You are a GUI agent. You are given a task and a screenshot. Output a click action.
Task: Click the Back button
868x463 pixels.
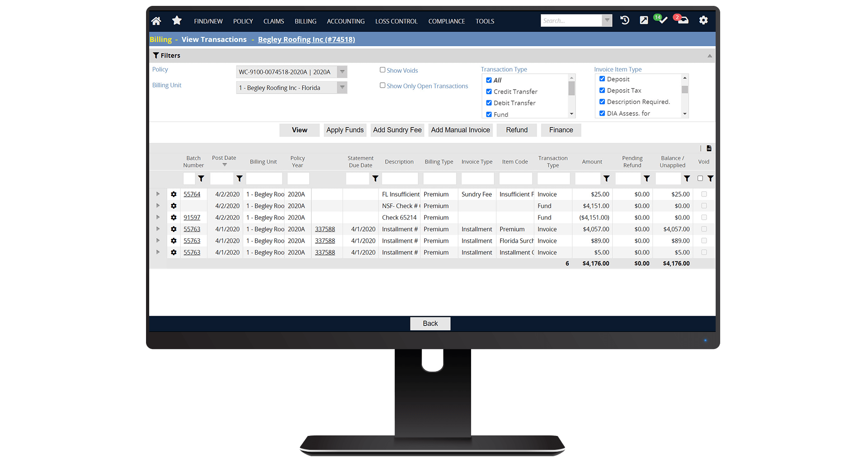tap(430, 324)
